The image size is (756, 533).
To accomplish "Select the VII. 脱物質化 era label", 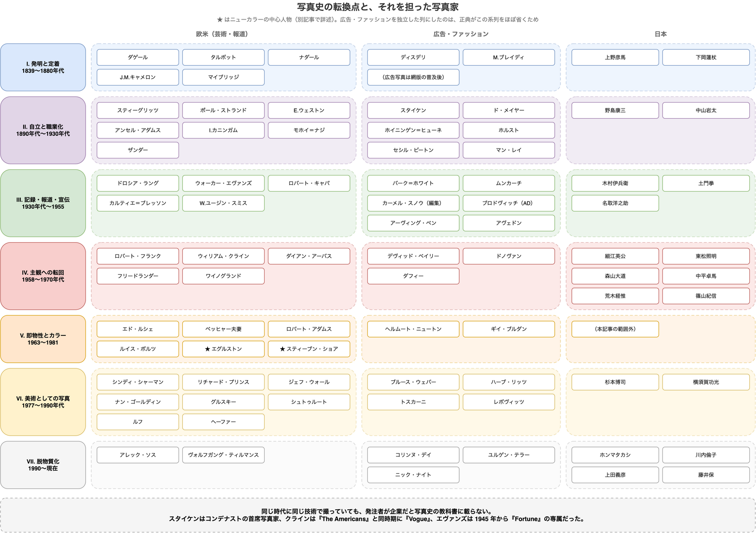I will (x=43, y=464).
